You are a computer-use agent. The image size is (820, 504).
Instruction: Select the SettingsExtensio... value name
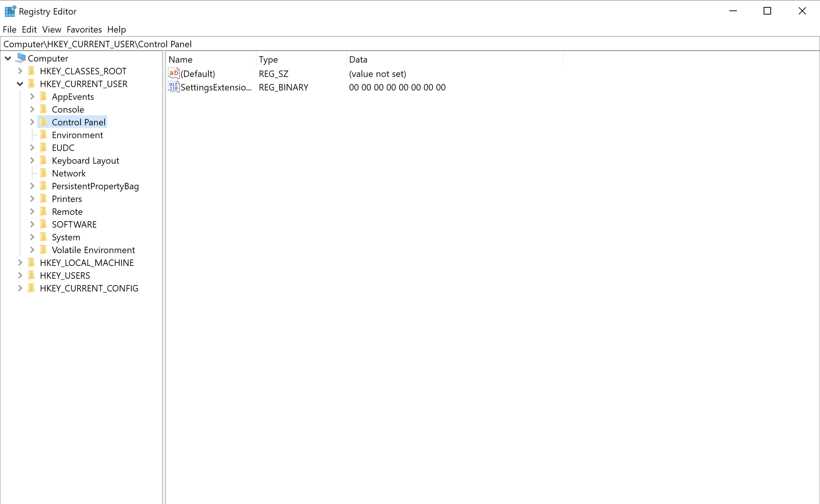pos(216,87)
